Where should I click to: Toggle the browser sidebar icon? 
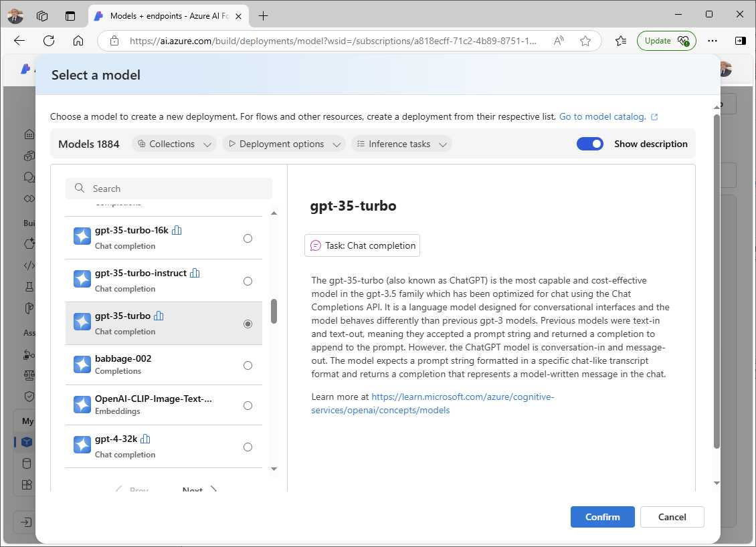[741, 41]
